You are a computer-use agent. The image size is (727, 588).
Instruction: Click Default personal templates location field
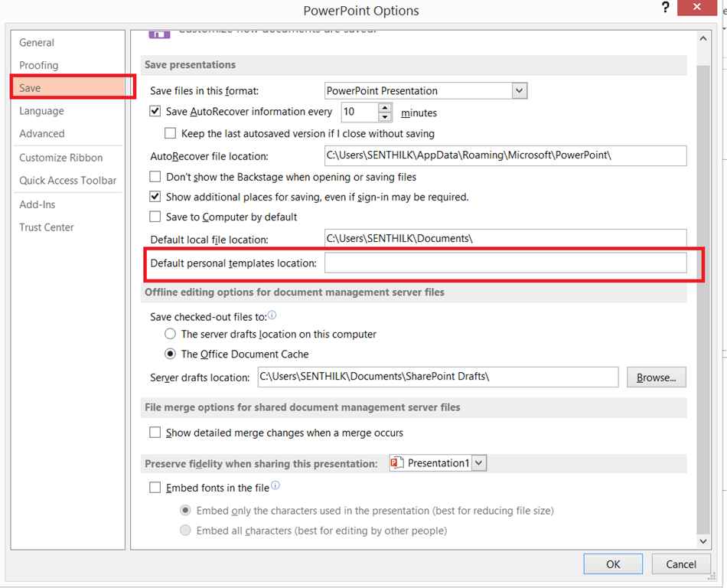point(505,263)
